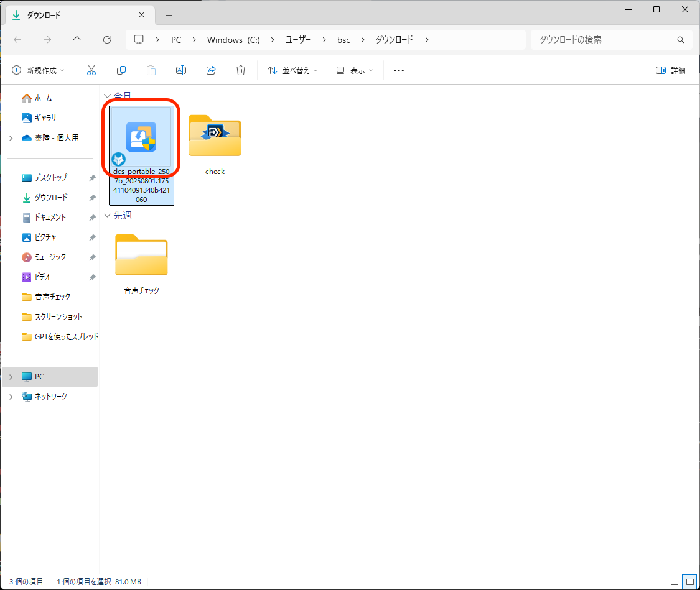
Task: Click Windows (C:) in the address bar
Action: coord(233,40)
